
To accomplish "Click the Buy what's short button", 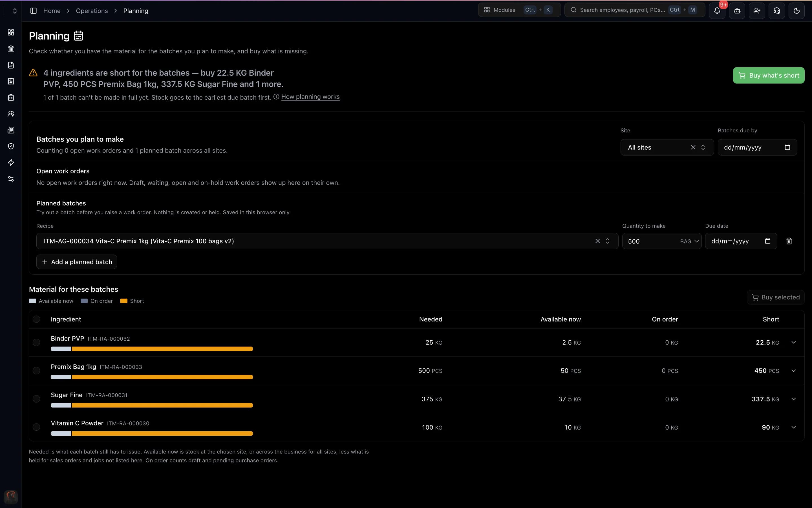I will tap(768, 75).
